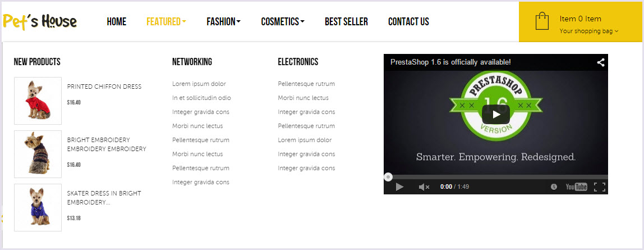This screenshot has width=644, height=250.
Task: Enter fullscreen mode on the video
Action: [x=600, y=187]
